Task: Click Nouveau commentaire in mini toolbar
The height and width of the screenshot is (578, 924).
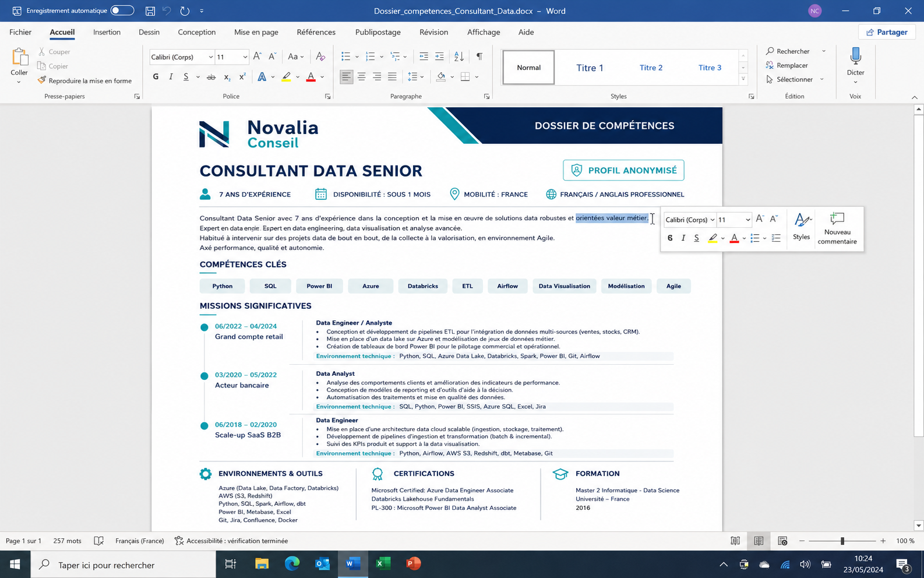Action: [x=837, y=228]
